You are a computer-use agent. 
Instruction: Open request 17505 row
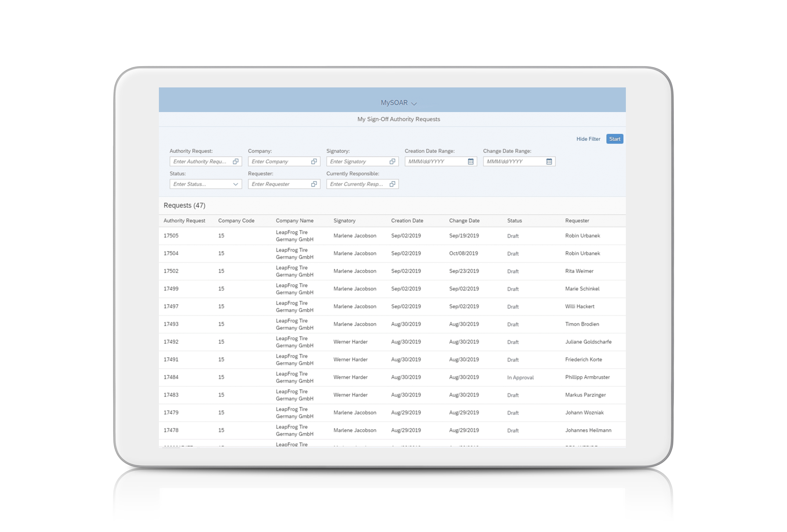(392, 236)
